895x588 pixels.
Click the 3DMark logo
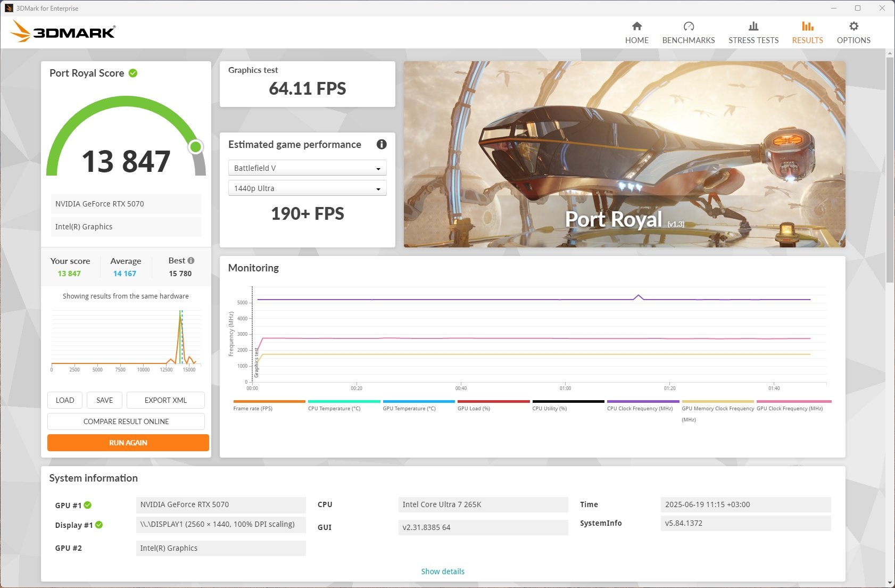pos(63,31)
